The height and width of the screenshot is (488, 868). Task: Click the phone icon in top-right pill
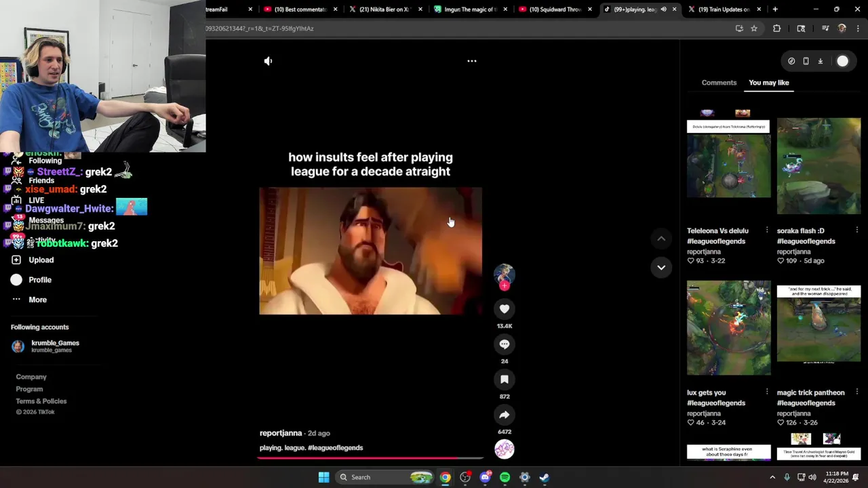coord(806,61)
